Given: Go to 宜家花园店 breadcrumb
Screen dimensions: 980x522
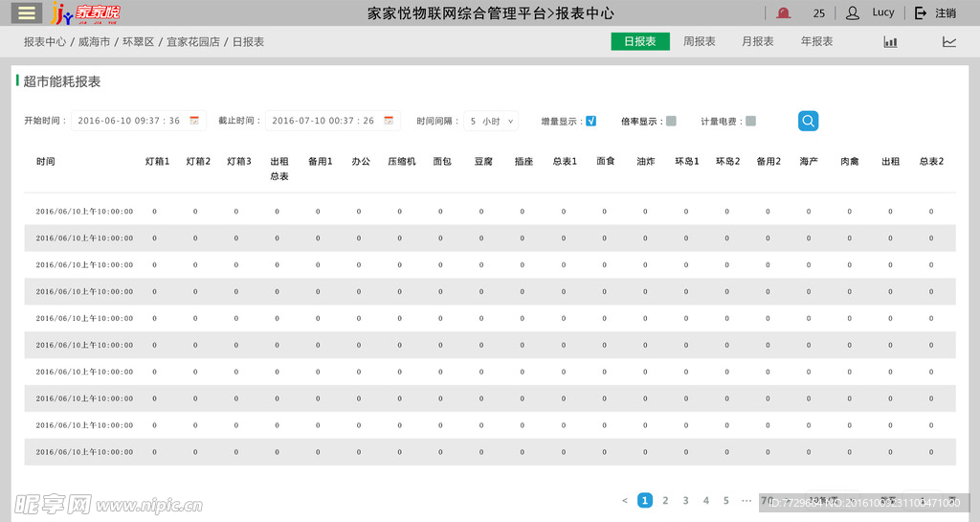Looking at the screenshot, I should coord(193,42).
